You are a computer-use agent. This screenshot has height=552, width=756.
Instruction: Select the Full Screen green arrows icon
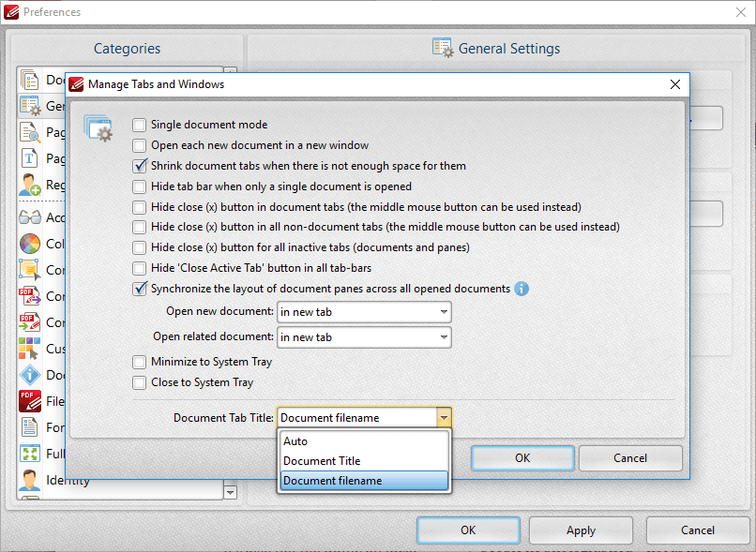[30, 454]
